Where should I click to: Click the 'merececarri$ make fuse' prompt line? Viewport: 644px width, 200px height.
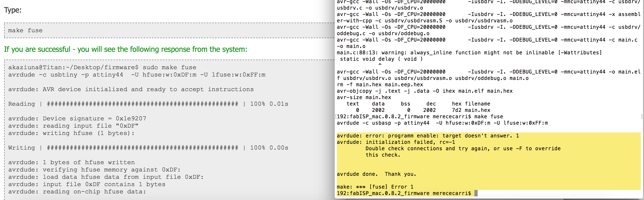[420, 117]
